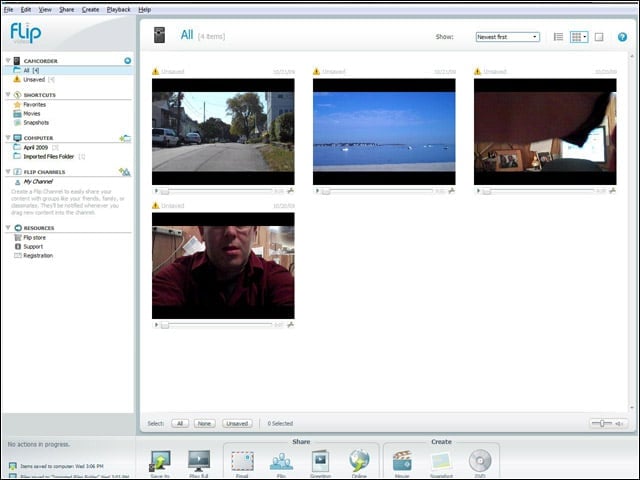This screenshot has width=640, height=480.
Task: Adjust the volume slider at bottom right
Action: 602,424
